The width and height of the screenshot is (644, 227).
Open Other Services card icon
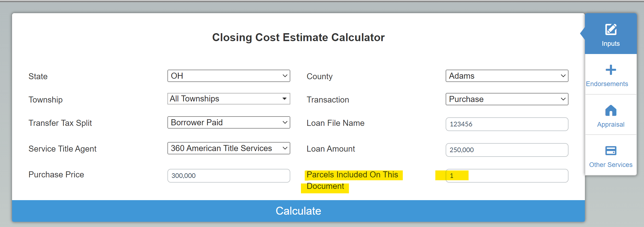(610, 151)
